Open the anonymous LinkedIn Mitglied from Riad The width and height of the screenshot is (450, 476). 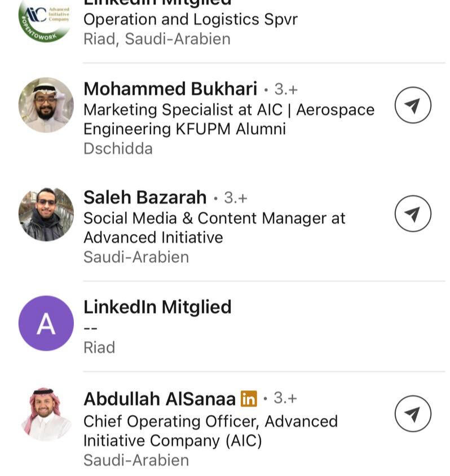coord(157,307)
